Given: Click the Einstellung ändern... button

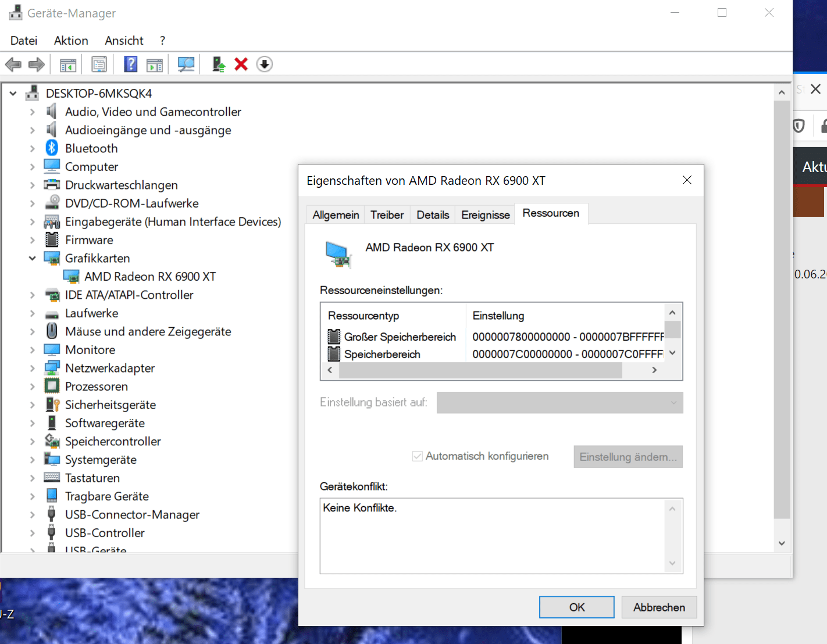Looking at the screenshot, I should [628, 457].
